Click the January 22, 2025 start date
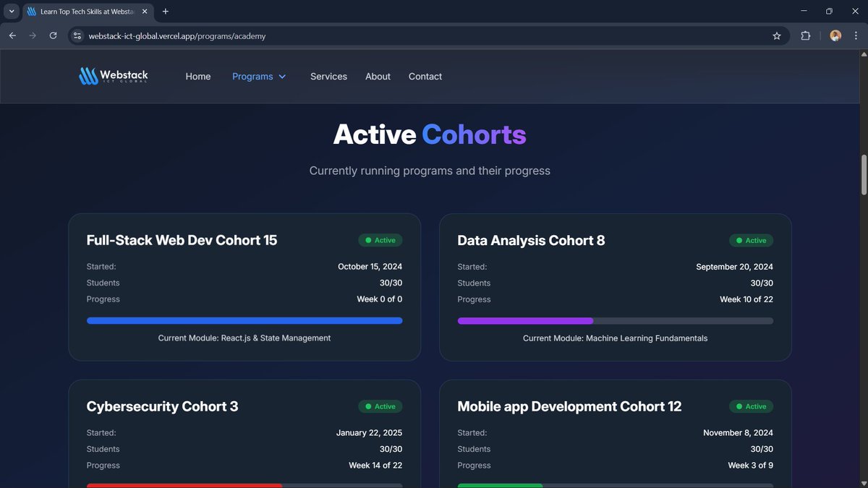This screenshot has height=488, width=868. 370,433
